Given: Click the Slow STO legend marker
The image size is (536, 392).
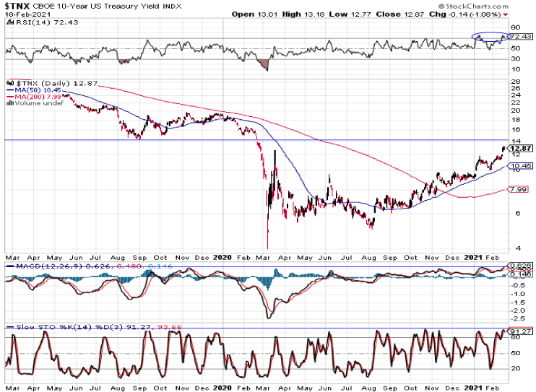Looking at the screenshot, I should click(8, 327).
